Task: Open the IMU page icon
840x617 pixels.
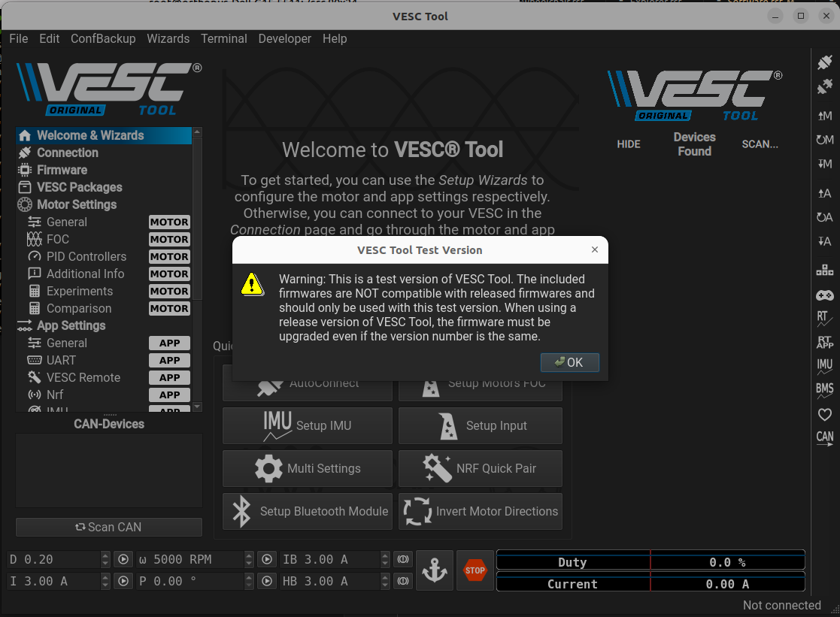Action: 824,367
